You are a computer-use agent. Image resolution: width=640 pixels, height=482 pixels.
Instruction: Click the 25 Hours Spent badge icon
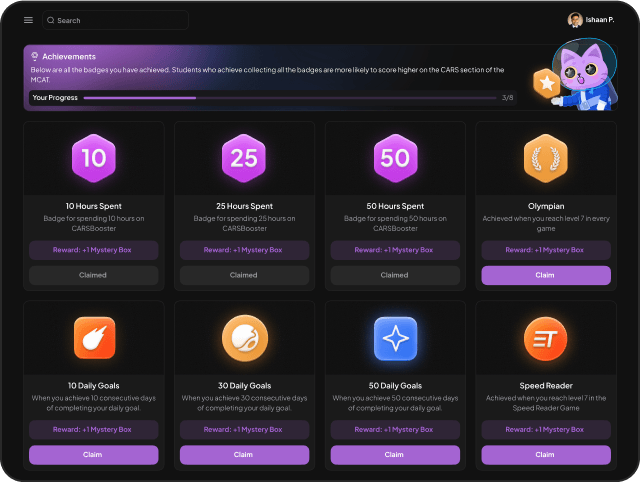[244, 158]
